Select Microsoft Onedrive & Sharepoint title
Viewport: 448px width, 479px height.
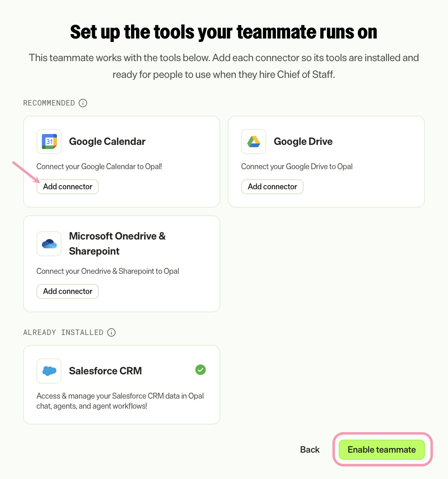pos(117,243)
